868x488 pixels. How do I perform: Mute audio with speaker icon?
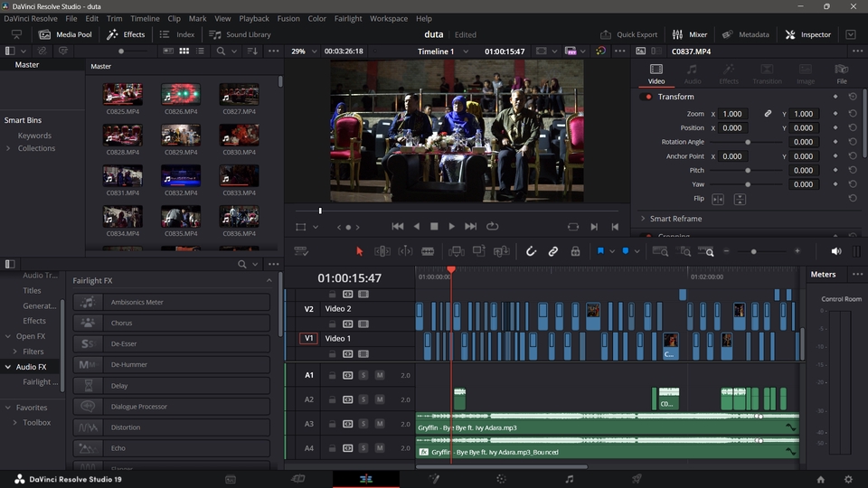(835, 251)
